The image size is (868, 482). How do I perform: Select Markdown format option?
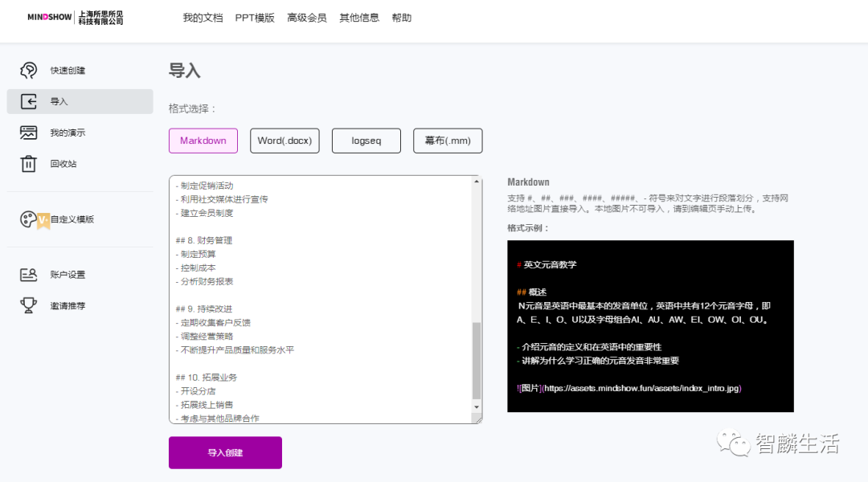(203, 141)
